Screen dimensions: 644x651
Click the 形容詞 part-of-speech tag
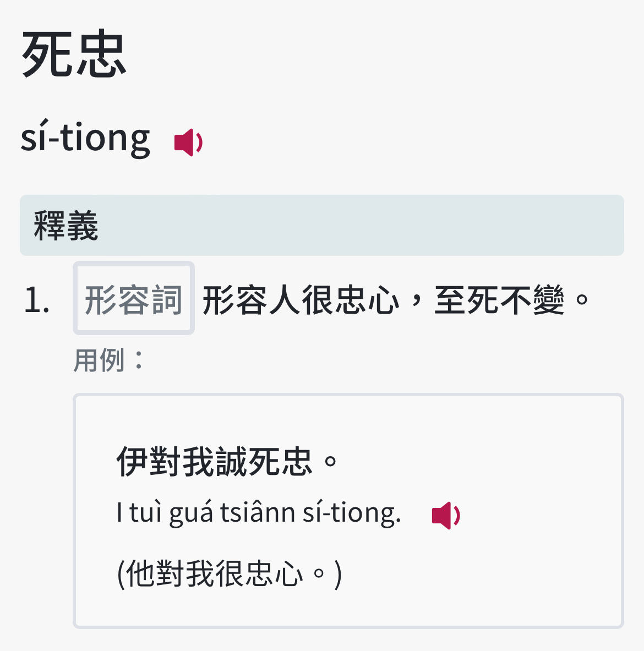(x=134, y=298)
